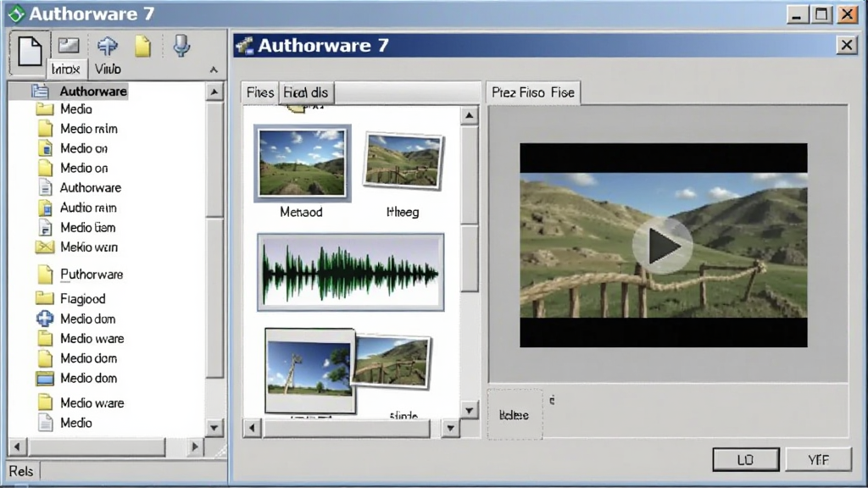This screenshot has height=488, width=868.
Task: Click file list scroll left arrow
Action: [253, 428]
